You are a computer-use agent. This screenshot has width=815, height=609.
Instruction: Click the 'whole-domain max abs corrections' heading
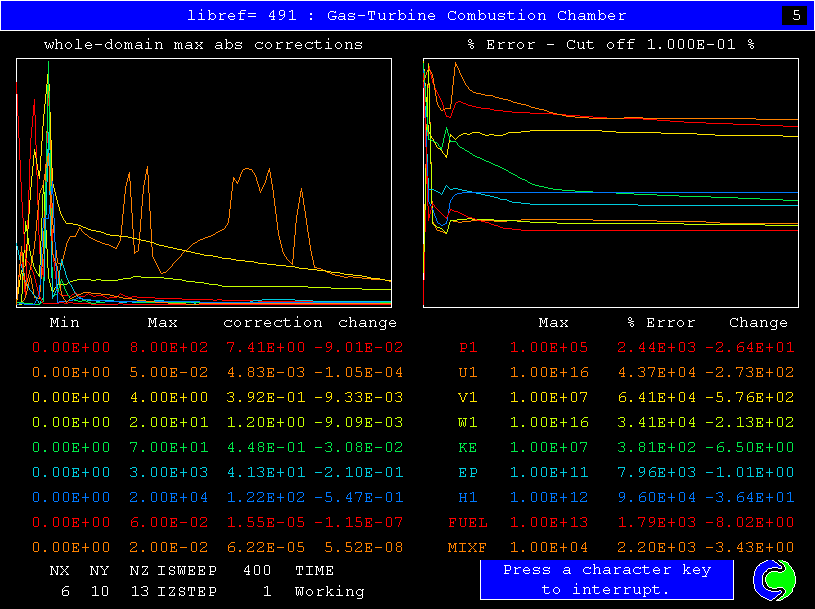pyautogui.click(x=203, y=45)
